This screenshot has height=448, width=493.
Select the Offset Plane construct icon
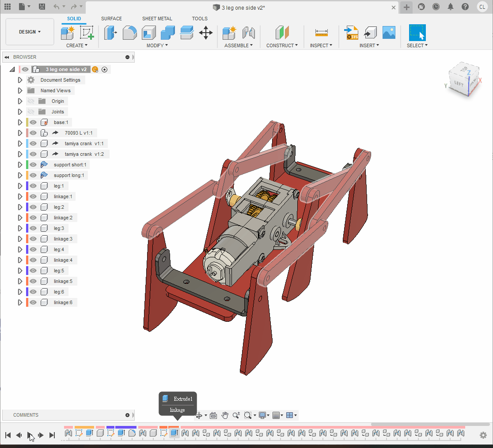[282, 33]
